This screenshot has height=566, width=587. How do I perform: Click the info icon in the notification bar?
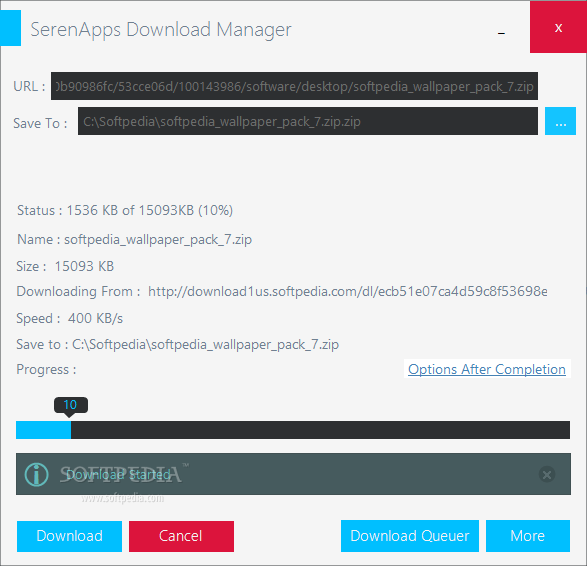point(36,474)
